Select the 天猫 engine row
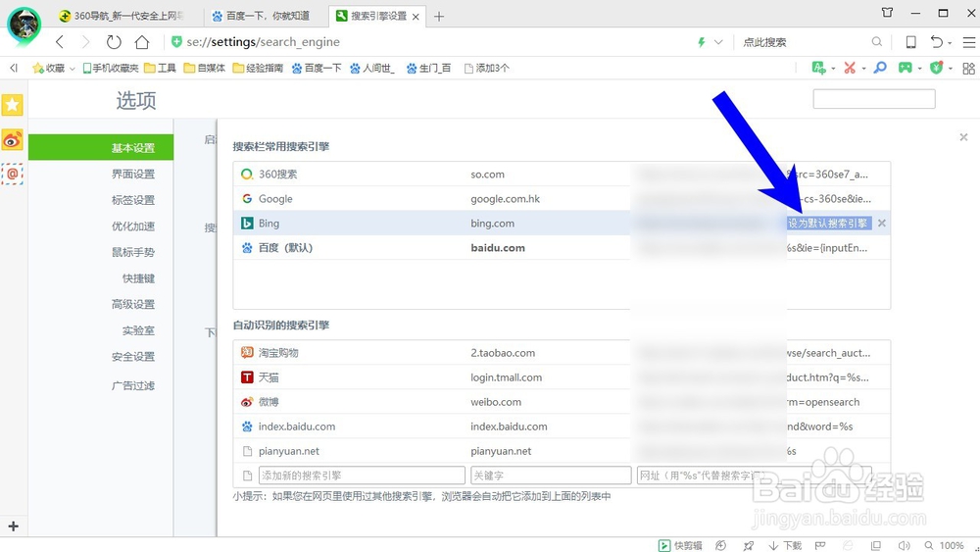980x552 pixels. [562, 376]
